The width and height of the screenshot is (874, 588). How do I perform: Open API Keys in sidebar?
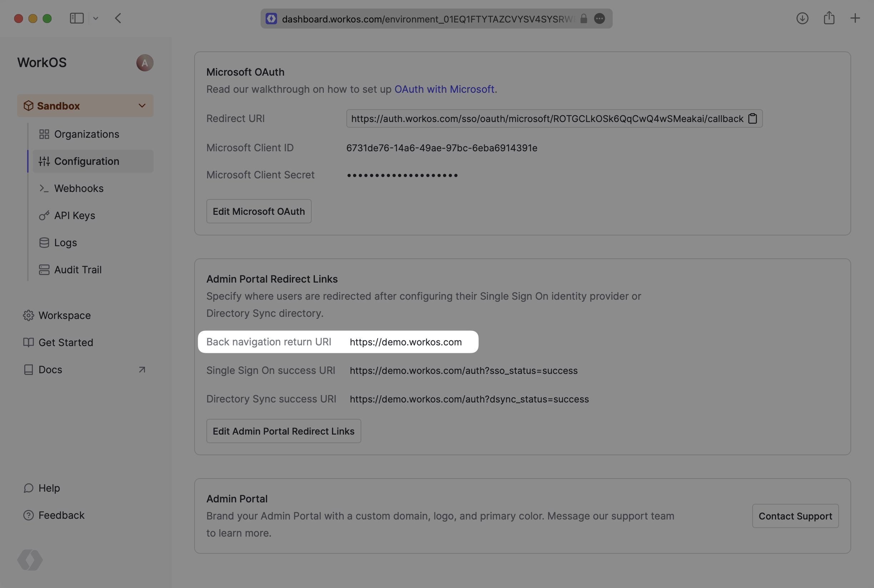74,216
